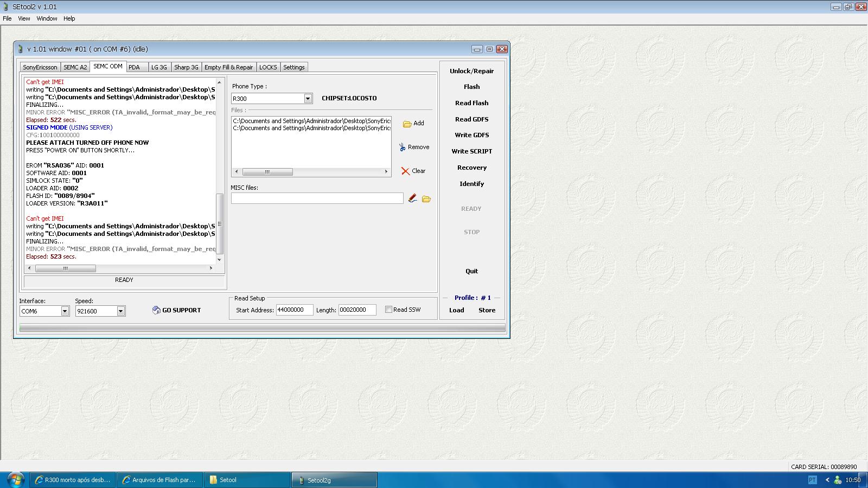The width and height of the screenshot is (868, 488).
Task: Click the Read Flash button
Action: [x=472, y=103]
